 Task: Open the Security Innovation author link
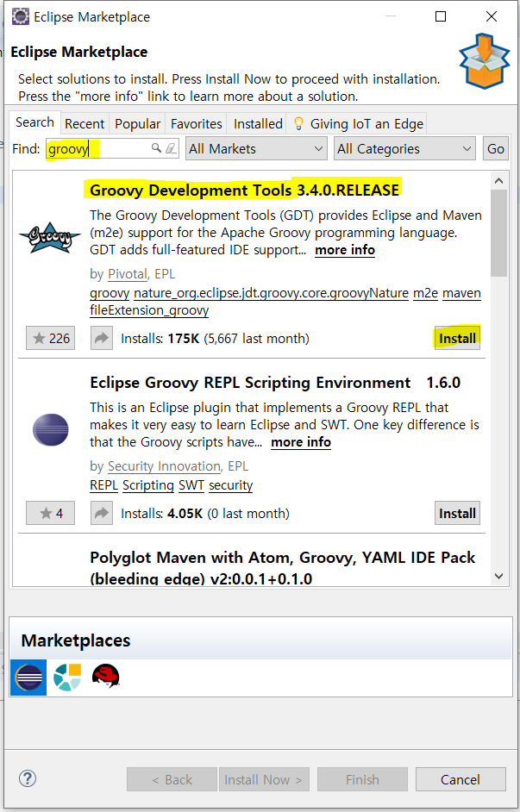coord(164,466)
